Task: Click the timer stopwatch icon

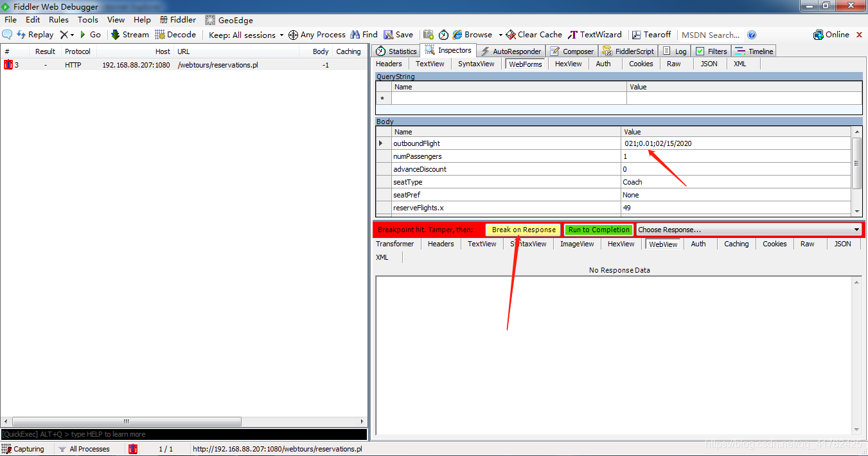Action: click(x=443, y=35)
